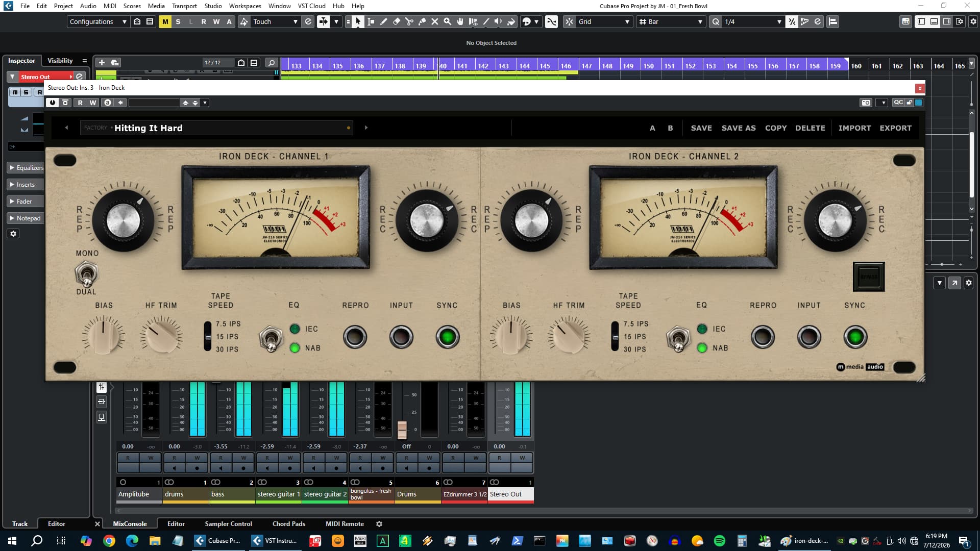Click COPY preset button
980x551 pixels.
point(776,128)
